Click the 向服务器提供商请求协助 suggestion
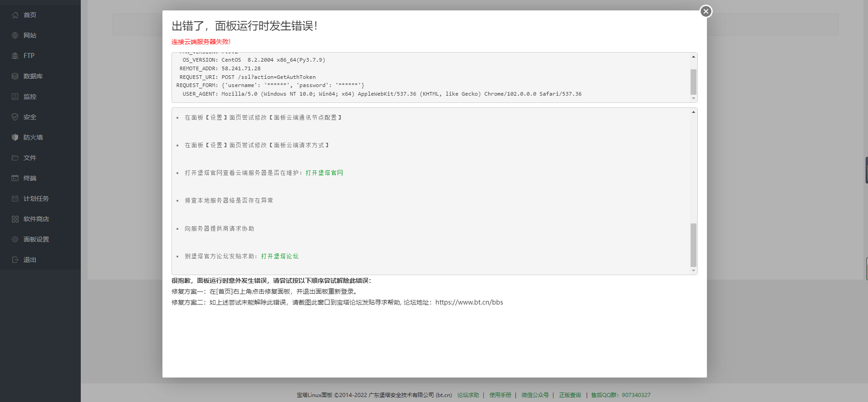Viewport: 868px width, 402px height. 220,228
